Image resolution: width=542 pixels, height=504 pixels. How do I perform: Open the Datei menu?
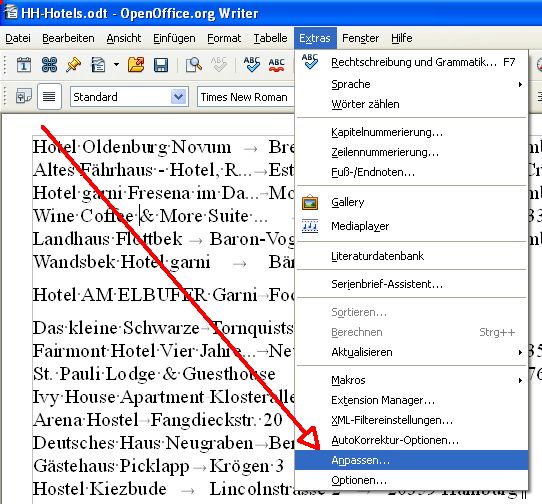click(18, 38)
